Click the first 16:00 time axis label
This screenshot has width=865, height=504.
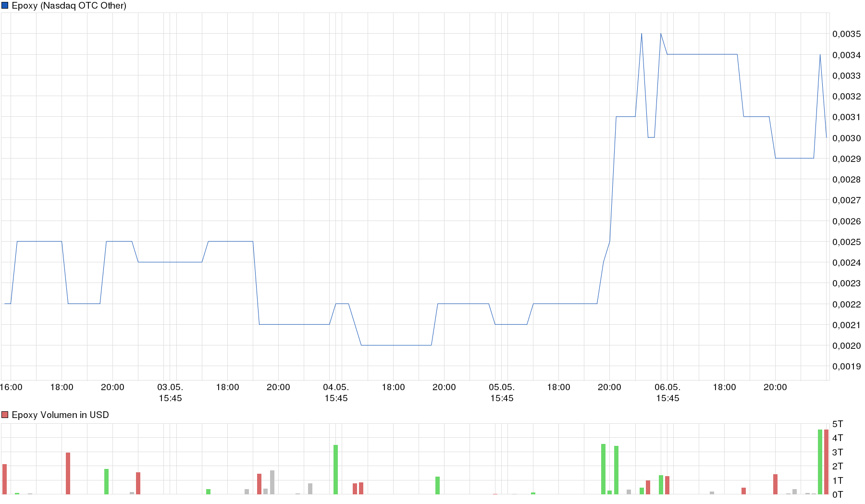coord(11,387)
